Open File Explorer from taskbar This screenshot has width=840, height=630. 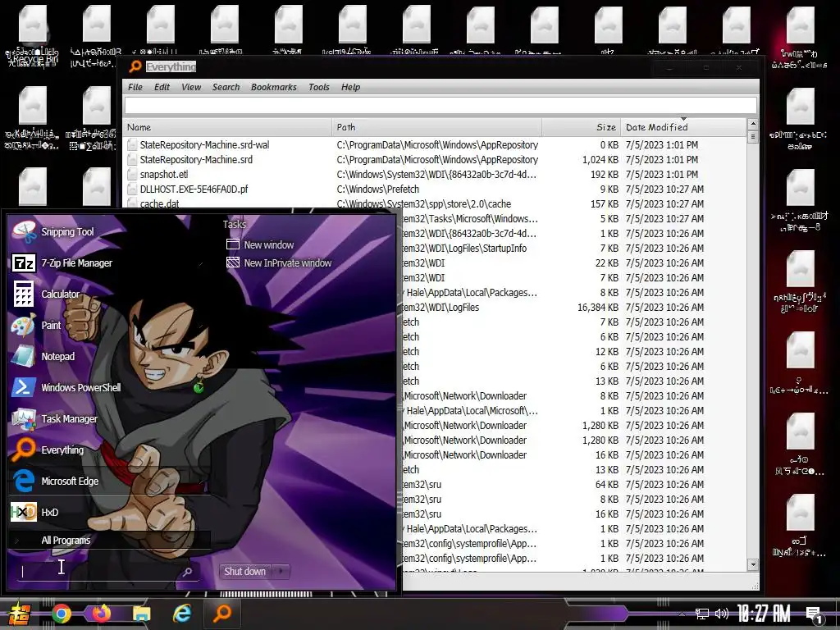click(x=141, y=614)
